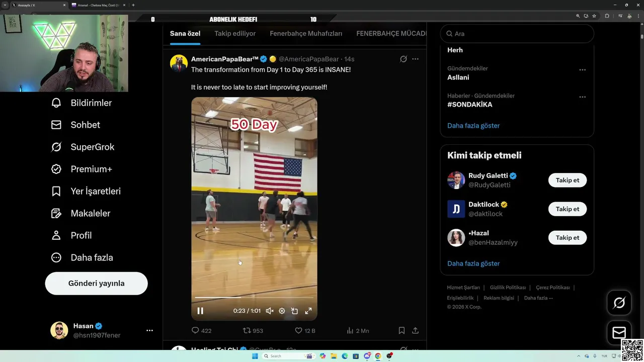Open browser tab search dropdown arrow
The image size is (644, 362).
[x=5, y=5]
